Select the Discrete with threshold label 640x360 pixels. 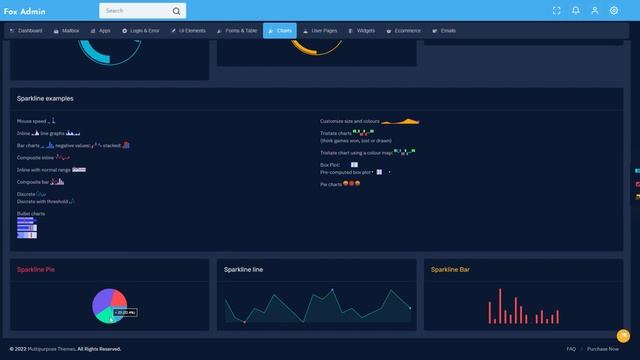[x=42, y=202]
